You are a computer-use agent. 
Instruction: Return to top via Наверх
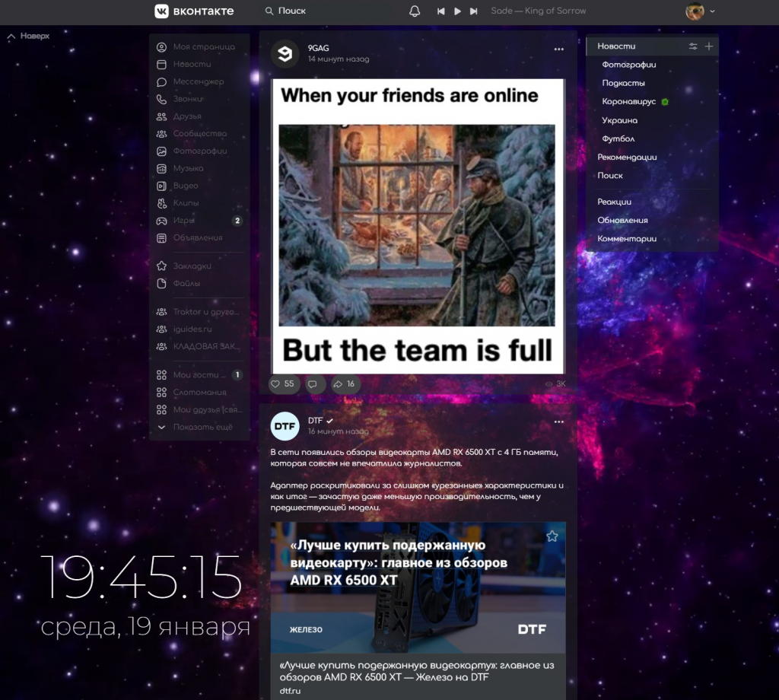click(x=28, y=36)
